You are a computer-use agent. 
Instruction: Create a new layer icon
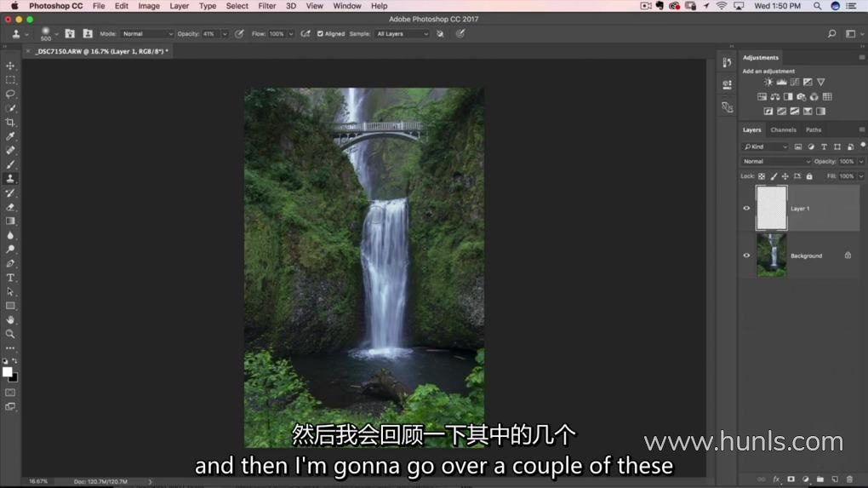click(x=835, y=479)
